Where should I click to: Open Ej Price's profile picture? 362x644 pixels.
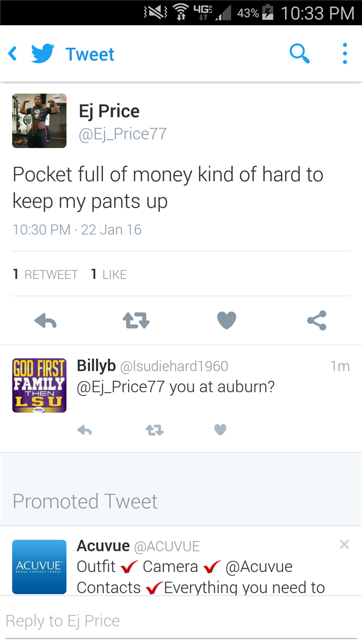coord(39,121)
